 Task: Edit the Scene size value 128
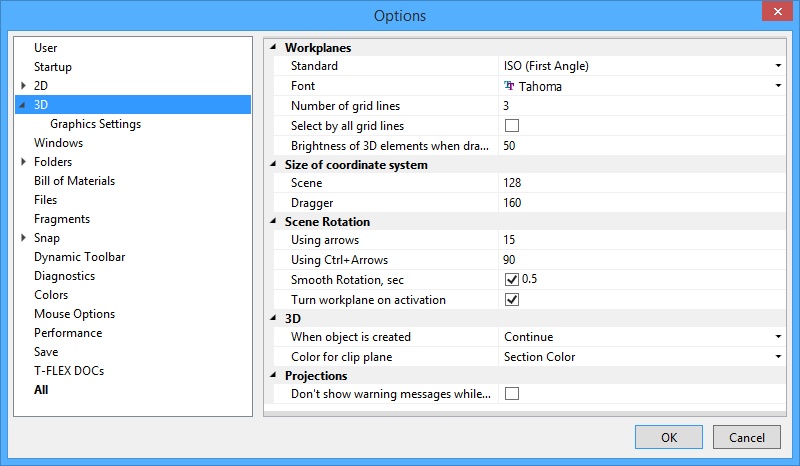coord(642,183)
